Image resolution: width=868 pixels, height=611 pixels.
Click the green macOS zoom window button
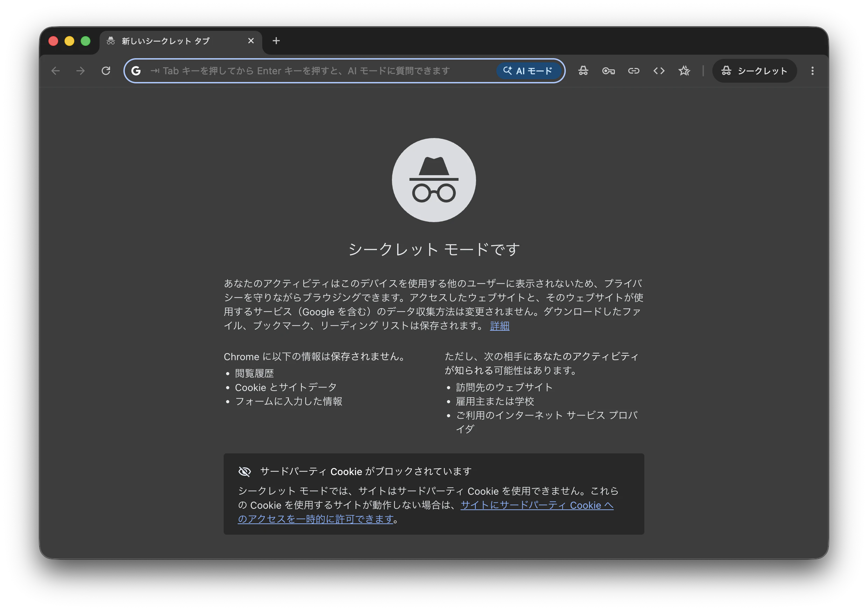[86, 41]
